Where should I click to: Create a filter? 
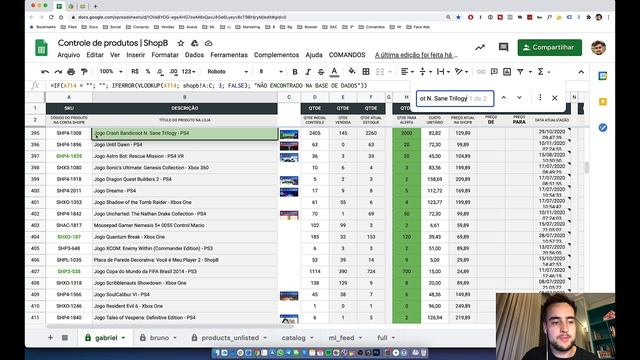pos(520,72)
